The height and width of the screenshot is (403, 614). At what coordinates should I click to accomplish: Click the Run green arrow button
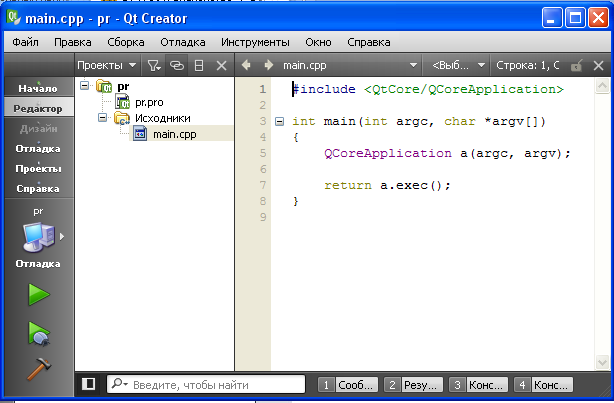(39, 295)
